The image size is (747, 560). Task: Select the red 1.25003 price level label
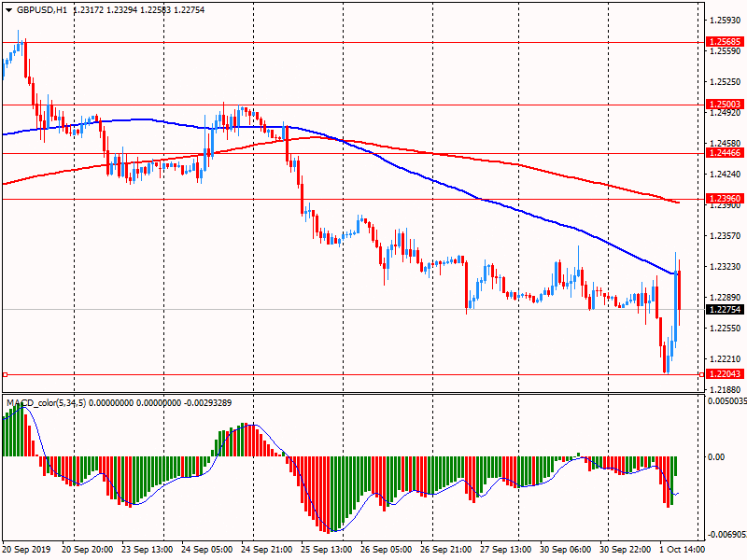[725, 105]
